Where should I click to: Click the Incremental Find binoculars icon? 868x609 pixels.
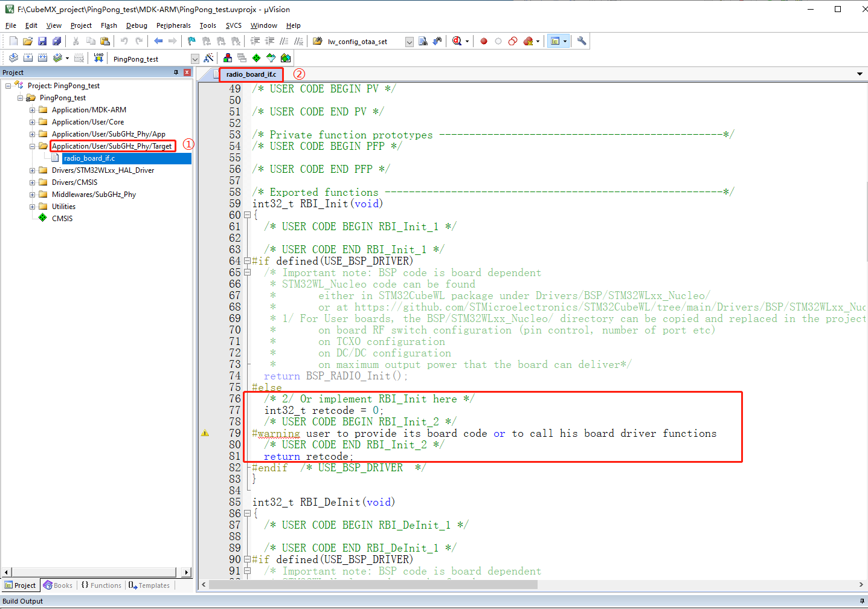437,41
